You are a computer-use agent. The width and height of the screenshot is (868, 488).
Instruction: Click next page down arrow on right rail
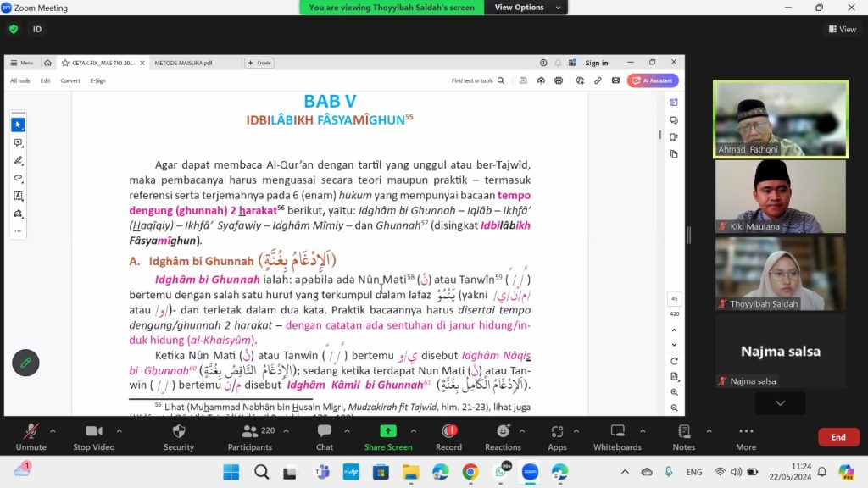pyautogui.click(x=674, y=345)
